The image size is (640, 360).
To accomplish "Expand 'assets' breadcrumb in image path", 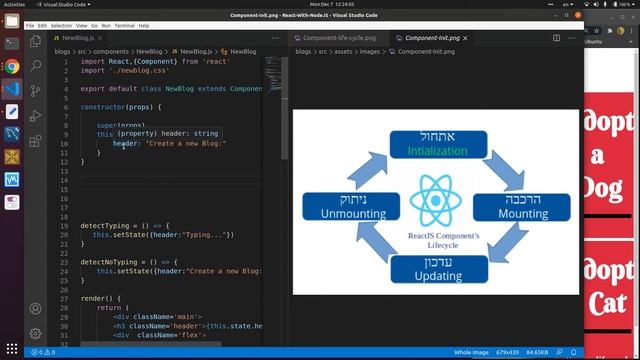I will (343, 52).
